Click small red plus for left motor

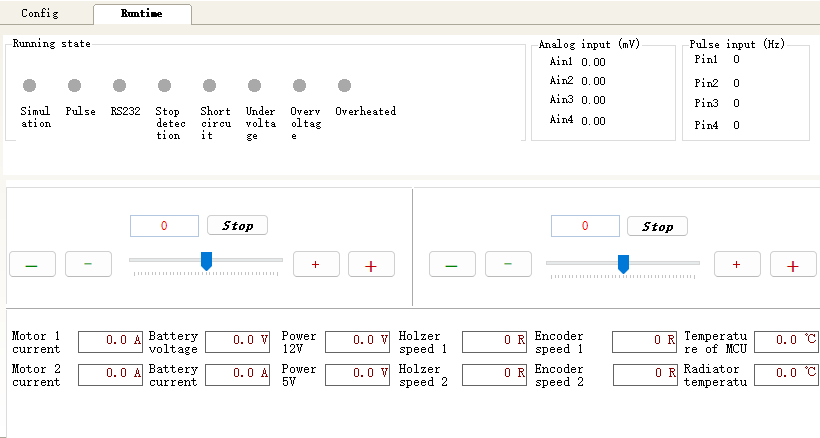point(315,265)
